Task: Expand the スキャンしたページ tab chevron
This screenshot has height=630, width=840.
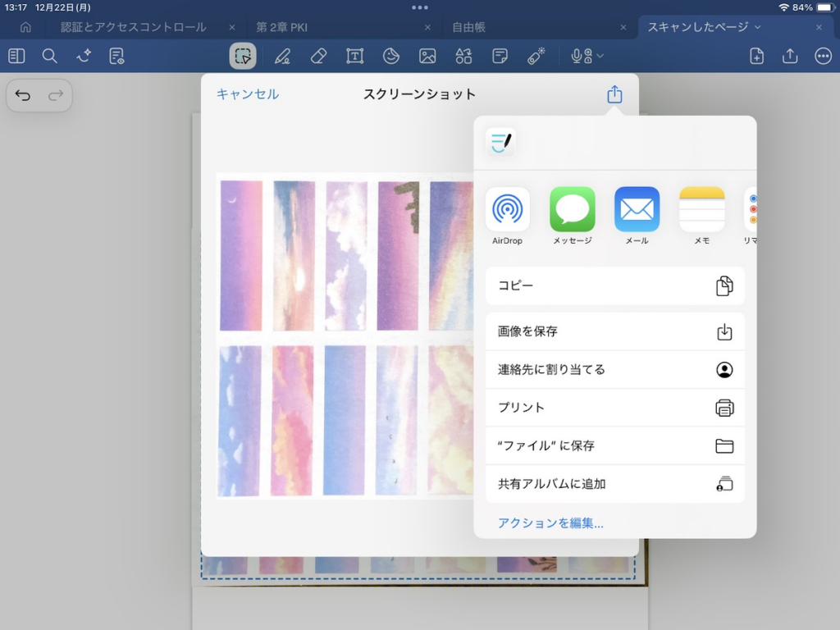Action: 757,27
